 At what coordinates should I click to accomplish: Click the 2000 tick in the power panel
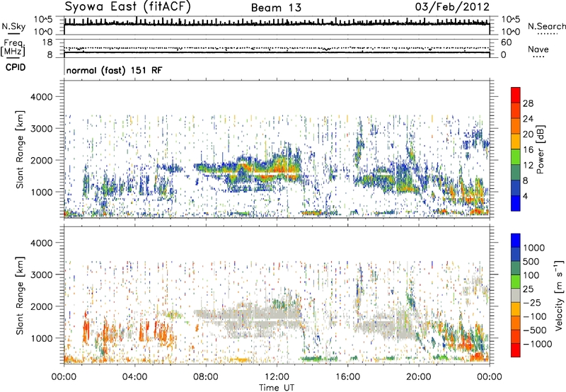click(x=42, y=160)
